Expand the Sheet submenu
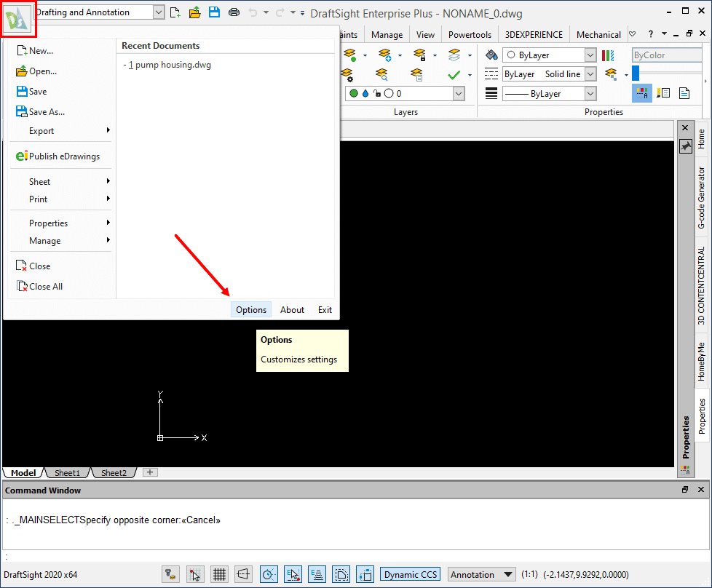The height and width of the screenshot is (588, 712). (60, 182)
